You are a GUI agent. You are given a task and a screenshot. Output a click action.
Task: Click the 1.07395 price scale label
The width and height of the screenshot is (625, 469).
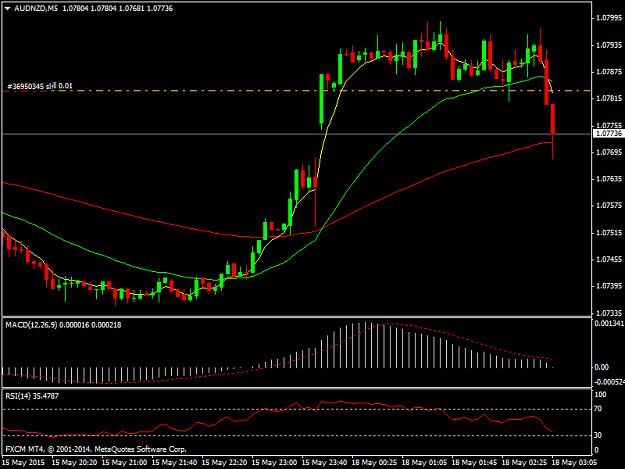[609, 286]
